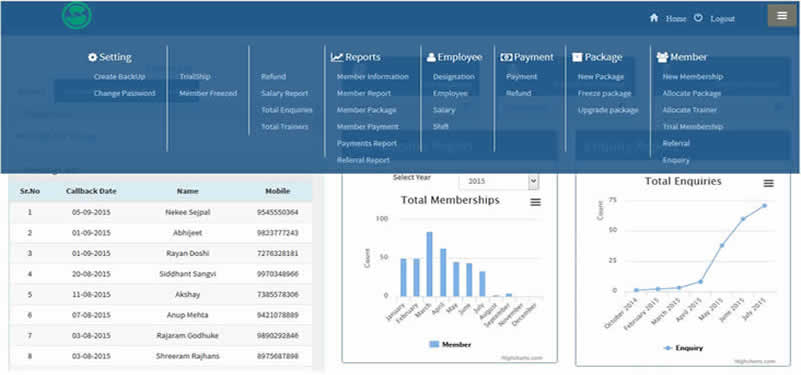Click the Setting gear icon
The height and width of the screenshot is (375, 801).
(x=92, y=58)
